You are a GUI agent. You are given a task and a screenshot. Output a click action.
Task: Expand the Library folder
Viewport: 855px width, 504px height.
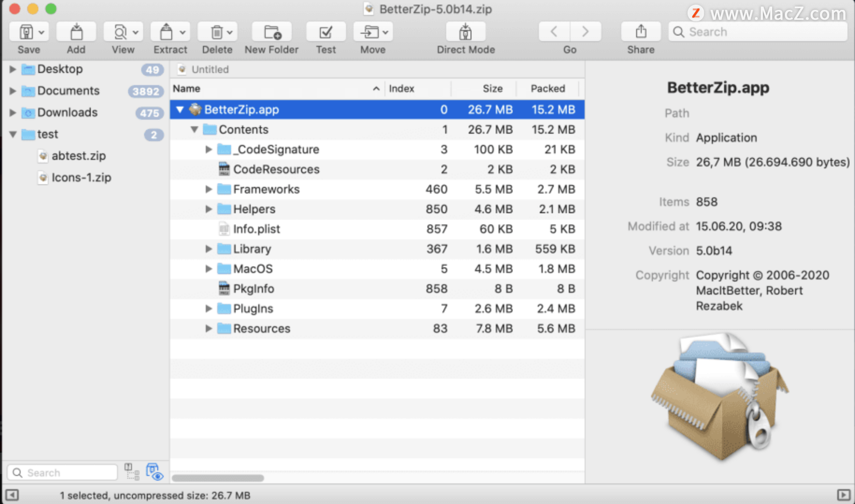209,249
